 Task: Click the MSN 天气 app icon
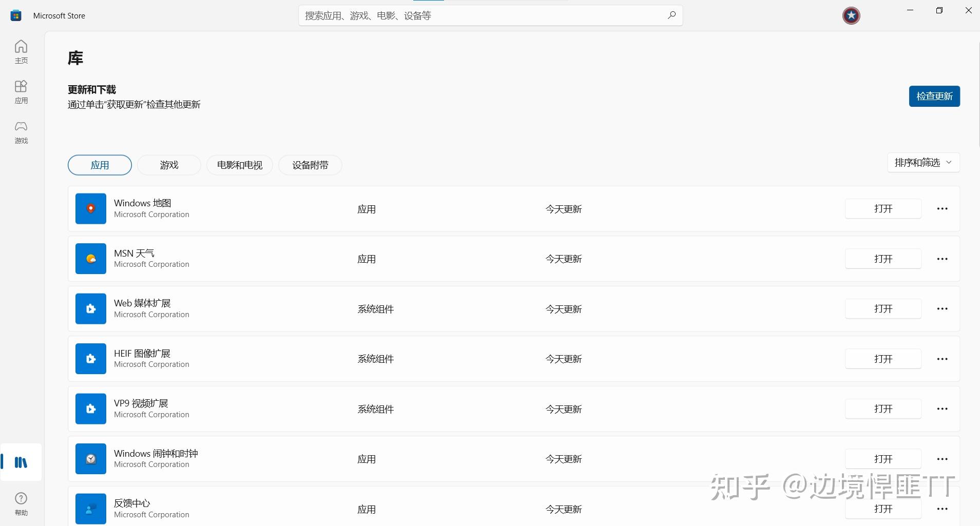pyautogui.click(x=91, y=259)
